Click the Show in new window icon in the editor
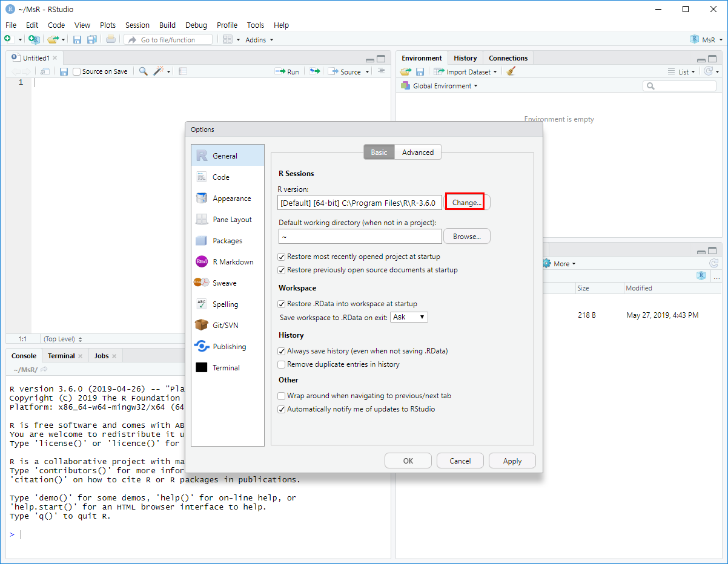This screenshot has height=564, width=728. click(45, 71)
